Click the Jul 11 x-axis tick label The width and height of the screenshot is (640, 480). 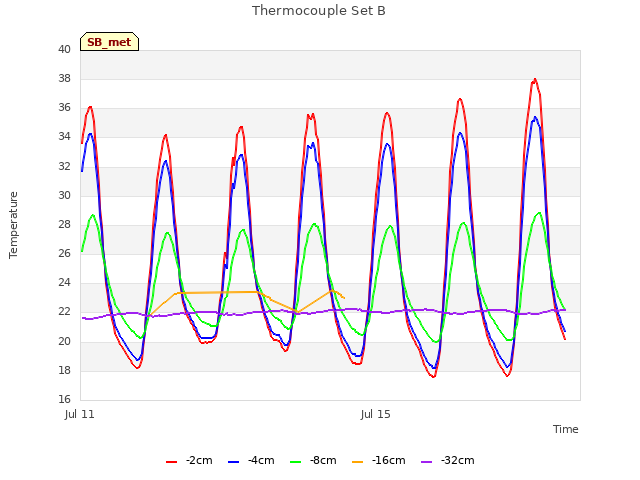click(x=80, y=414)
